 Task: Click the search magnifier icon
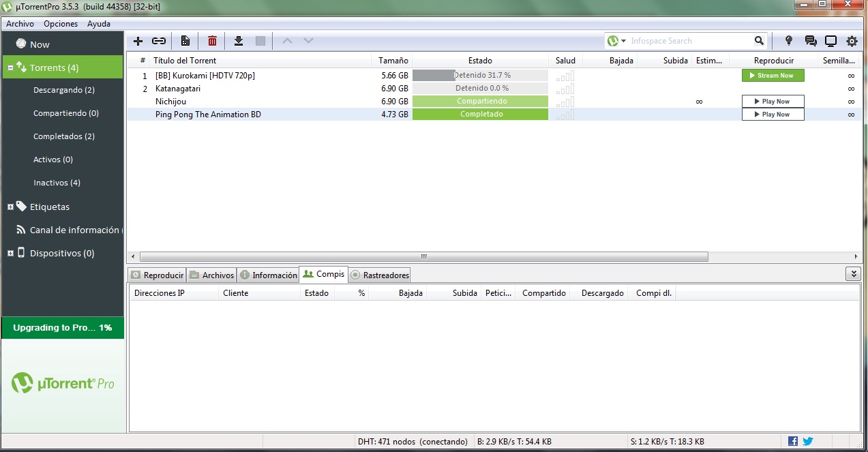pos(759,41)
